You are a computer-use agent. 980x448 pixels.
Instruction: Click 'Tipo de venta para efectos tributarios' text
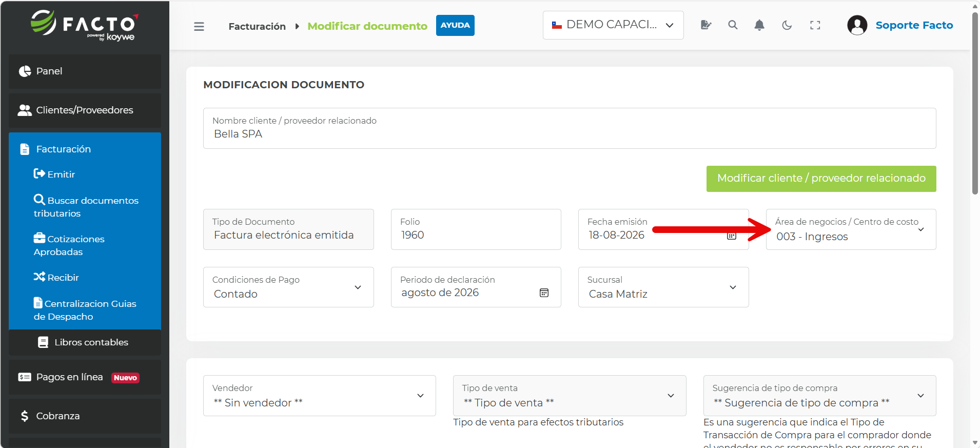pos(538,422)
